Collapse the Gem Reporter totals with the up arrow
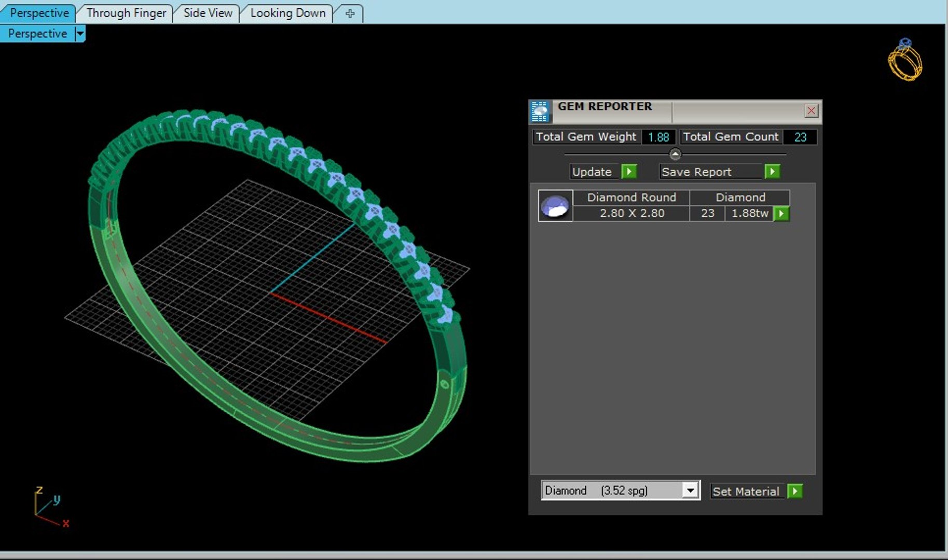The width and height of the screenshot is (948, 560). pos(675,154)
